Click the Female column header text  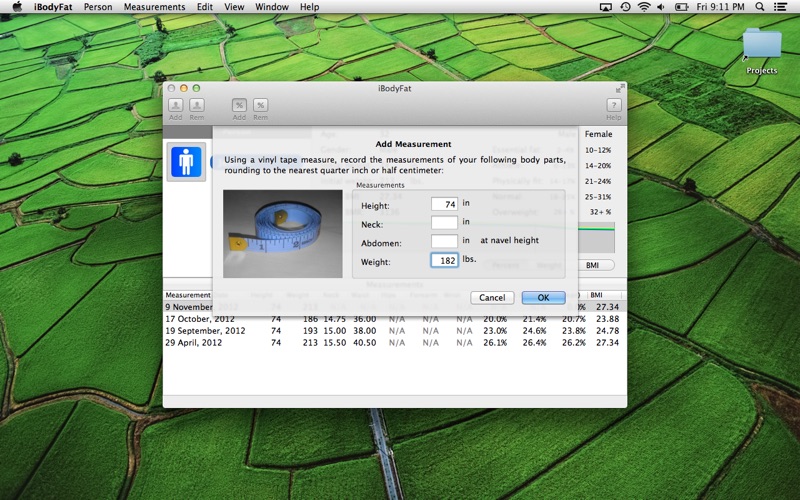[x=598, y=134]
